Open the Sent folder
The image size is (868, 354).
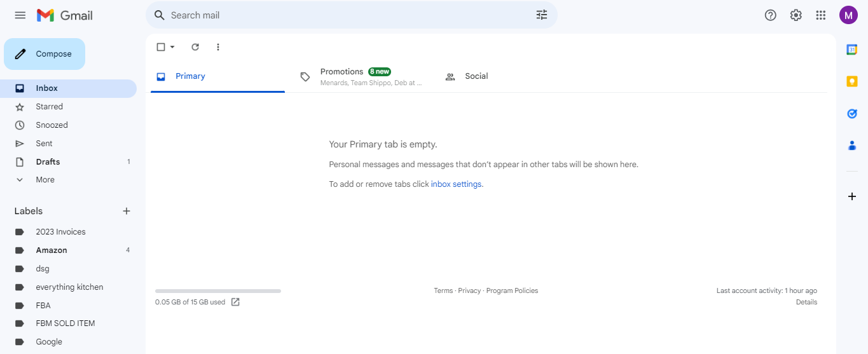pyautogui.click(x=69, y=144)
